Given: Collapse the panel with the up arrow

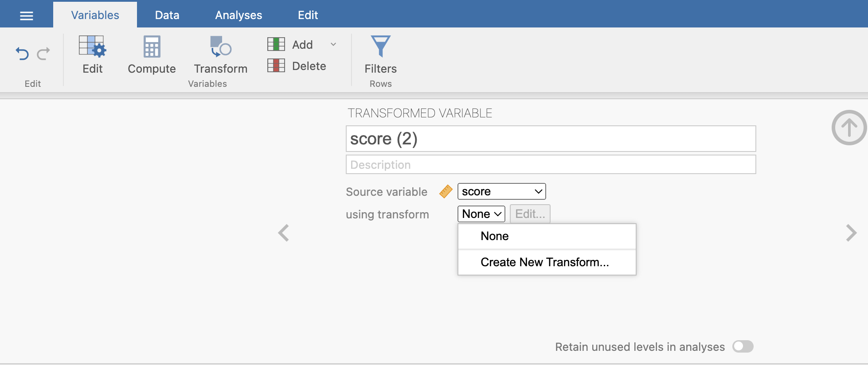Looking at the screenshot, I should pos(848,128).
